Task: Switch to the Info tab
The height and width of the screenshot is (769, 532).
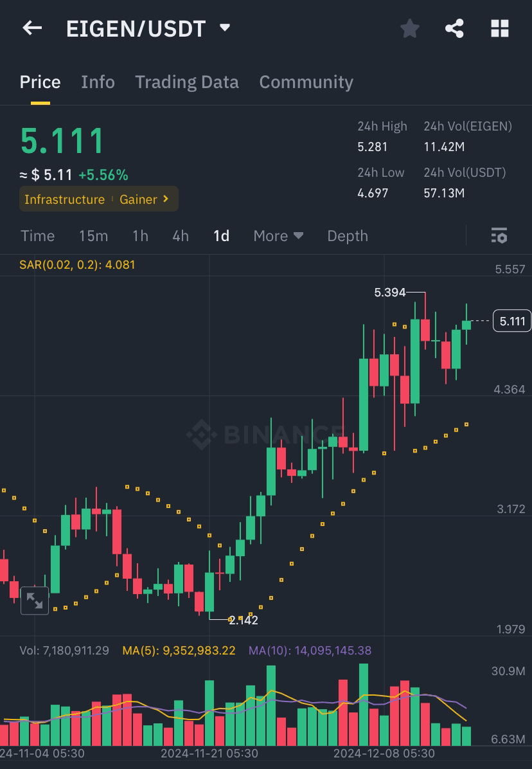Action: [98, 82]
